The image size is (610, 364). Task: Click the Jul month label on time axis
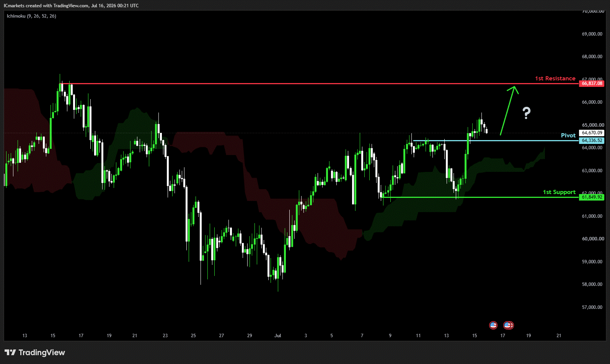coord(278,336)
